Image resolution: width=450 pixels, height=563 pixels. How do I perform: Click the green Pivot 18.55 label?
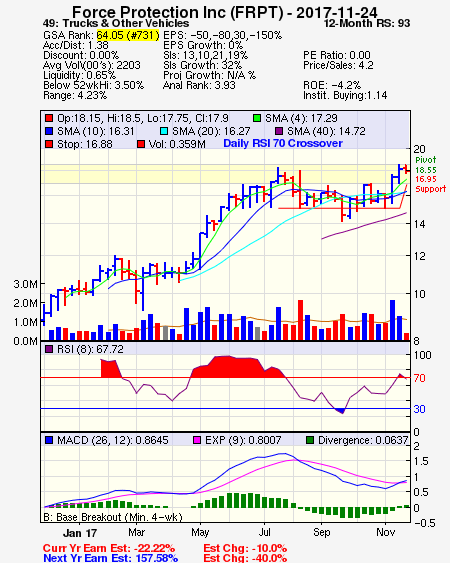coord(426,165)
